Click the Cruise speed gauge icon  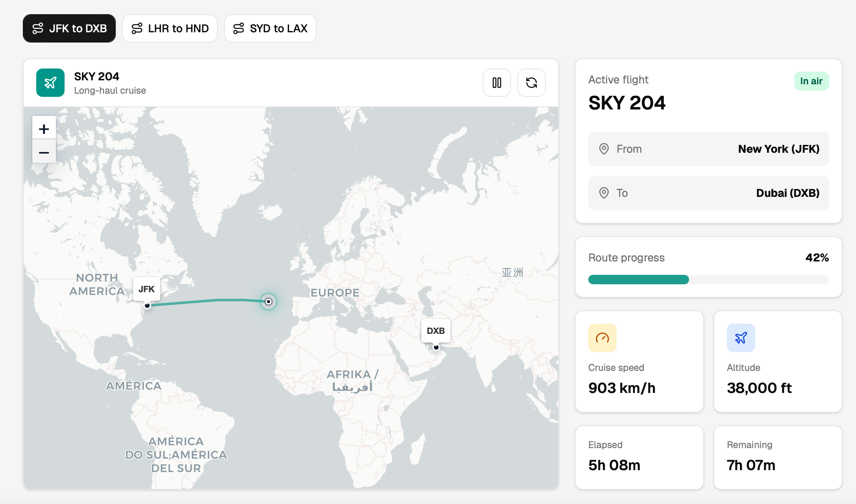[602, 338]
